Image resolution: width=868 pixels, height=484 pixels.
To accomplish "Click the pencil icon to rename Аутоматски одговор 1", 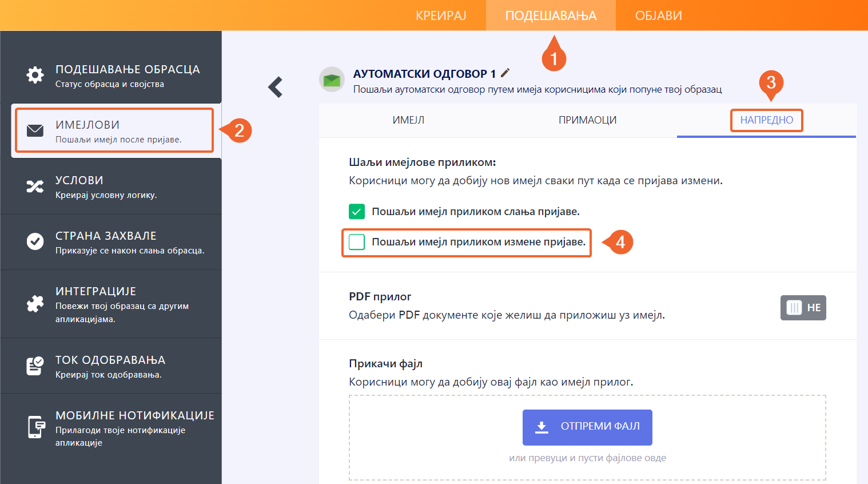I will (x=505, y=73).
